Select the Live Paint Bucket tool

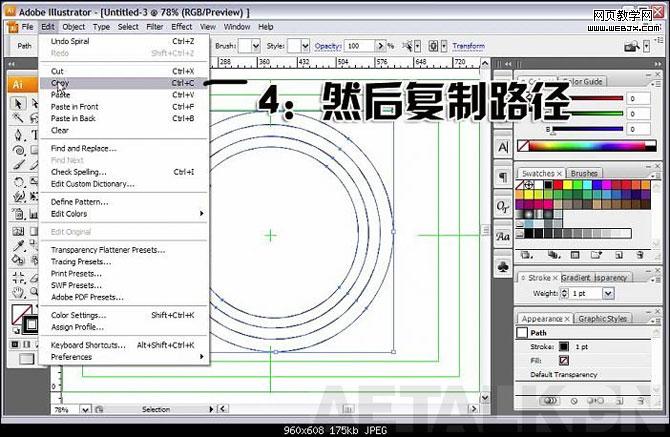(x=18, y=260)
